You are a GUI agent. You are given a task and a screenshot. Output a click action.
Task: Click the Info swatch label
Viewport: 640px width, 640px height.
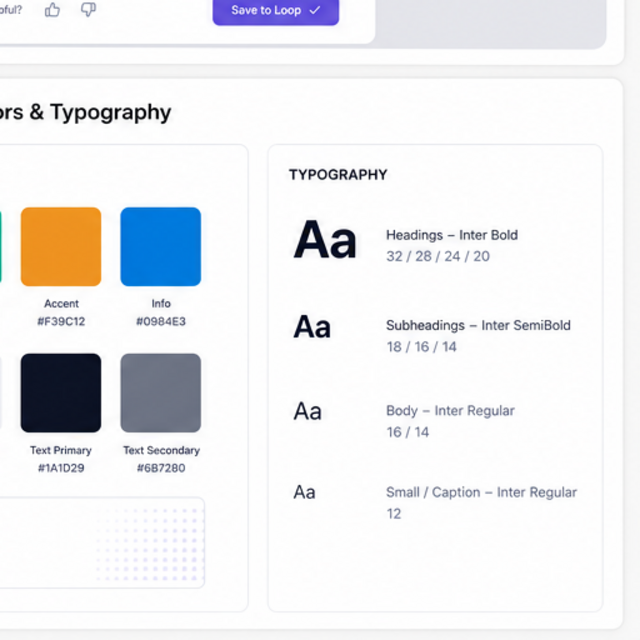pos(161,304)
